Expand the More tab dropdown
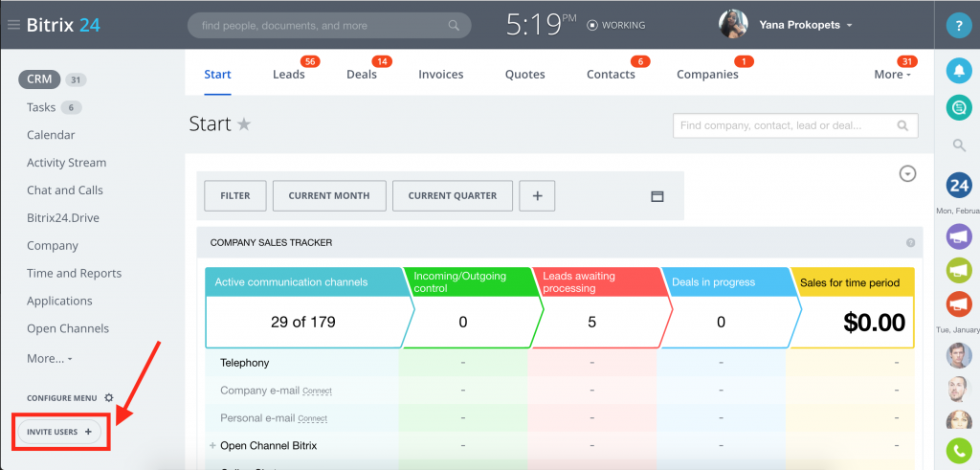Image resolution: width=980 pixels, height=470 pixels. (x=893, y=75)
